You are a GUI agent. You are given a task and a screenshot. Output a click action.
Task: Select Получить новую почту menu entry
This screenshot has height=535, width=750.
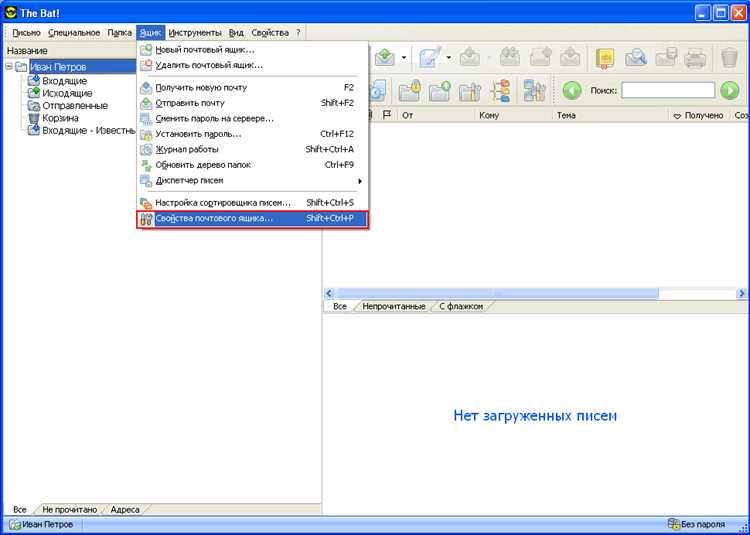point(253,87)
